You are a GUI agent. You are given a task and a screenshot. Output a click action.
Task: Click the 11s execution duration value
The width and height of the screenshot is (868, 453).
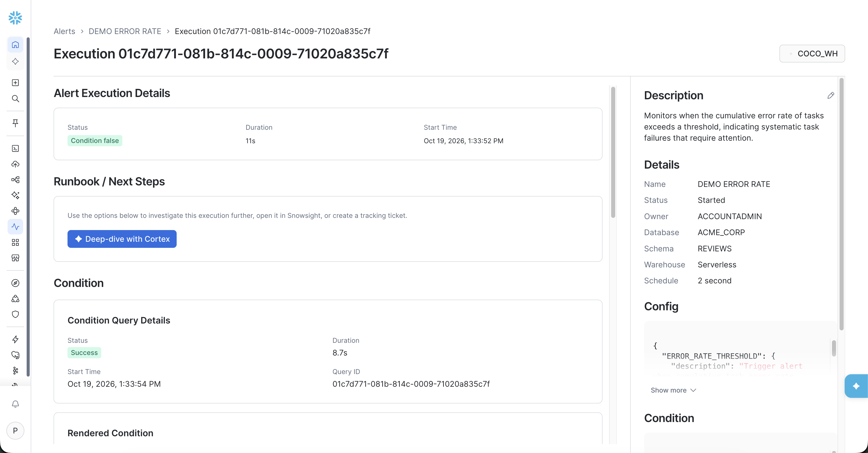click(250, 141)
